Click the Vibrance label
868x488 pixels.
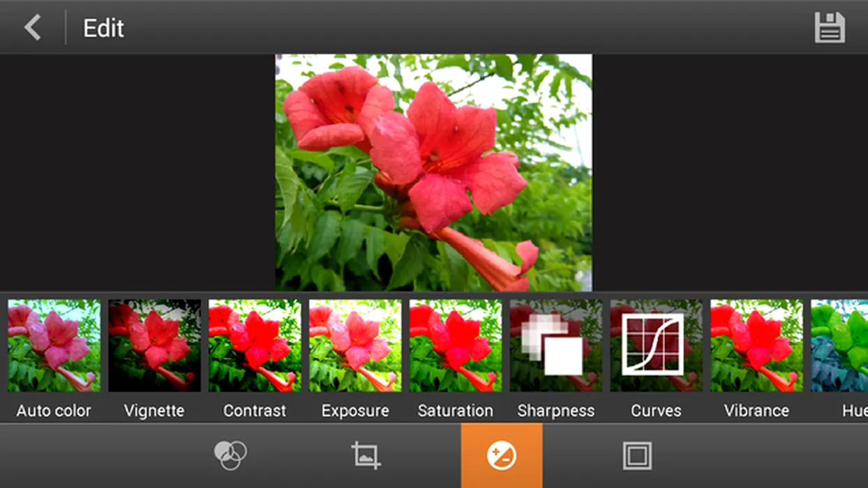point(757,411)
